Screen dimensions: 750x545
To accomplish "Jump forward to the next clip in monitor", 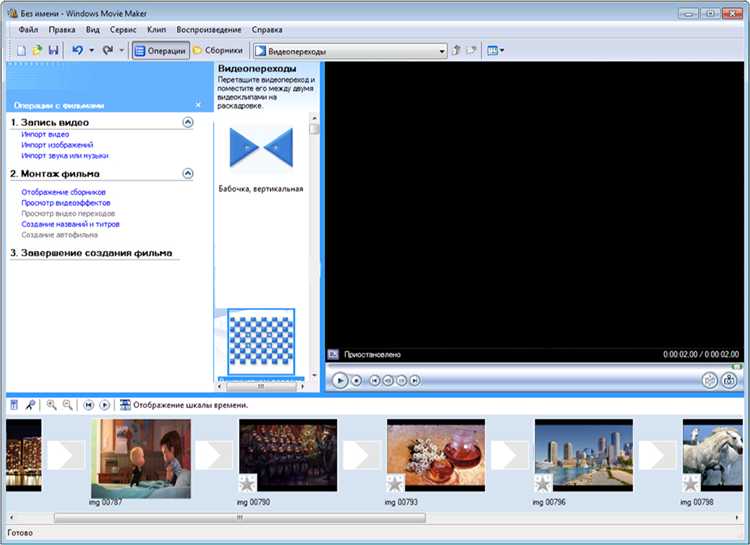I will pyautogui.click(x=415, y=380).
